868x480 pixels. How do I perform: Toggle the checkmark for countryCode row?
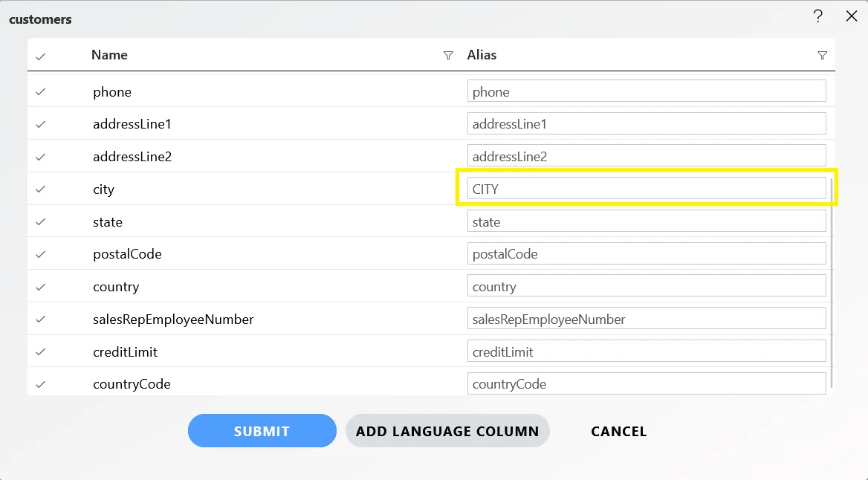pyautogui.click(x=40, y=385)
